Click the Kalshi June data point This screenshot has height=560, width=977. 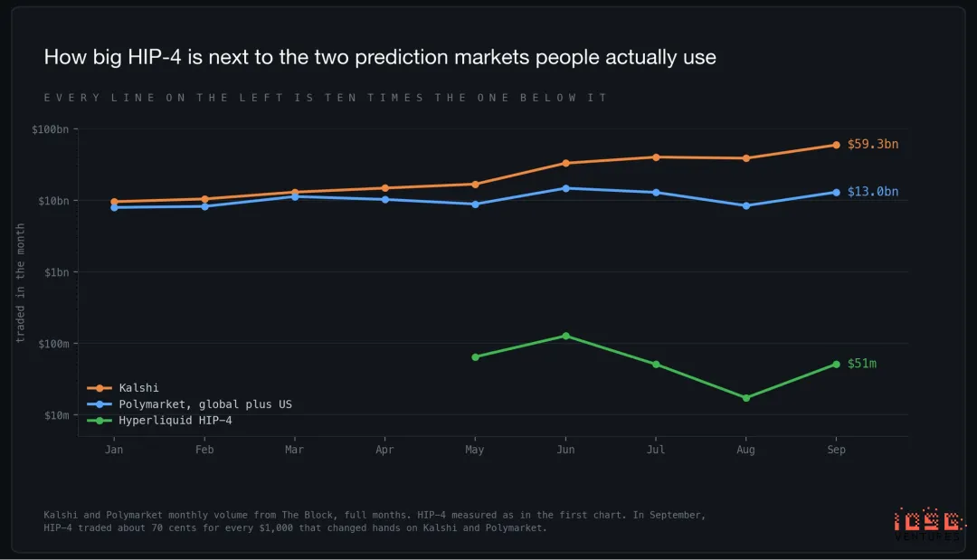pyautogui.click(x=565, y=163)
